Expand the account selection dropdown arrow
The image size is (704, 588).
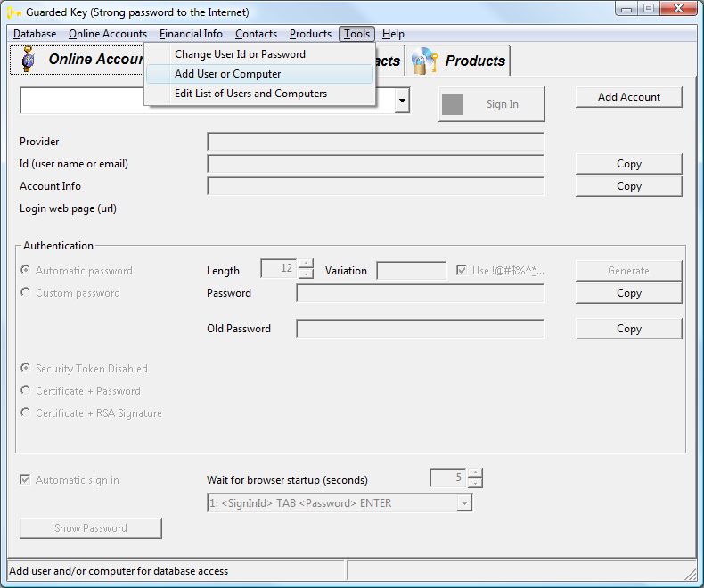tap(402, 100)
